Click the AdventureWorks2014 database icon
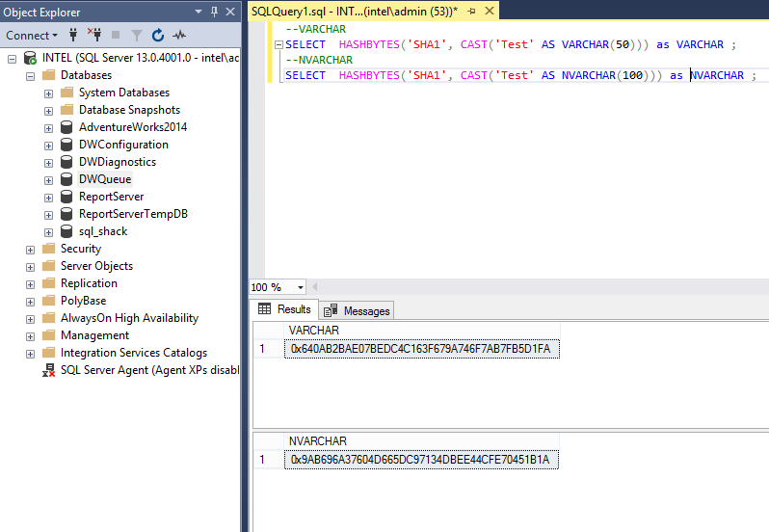Image resolution: width=769 pixels, height=532 pixels. (66, 127)
